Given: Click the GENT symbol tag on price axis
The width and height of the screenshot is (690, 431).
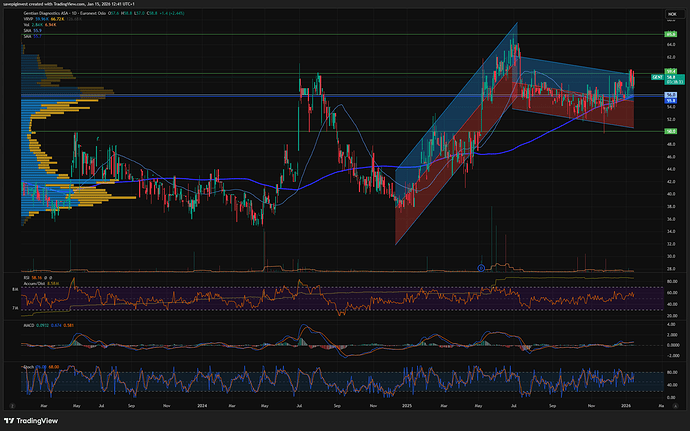Looking at the screenshot, I should pos(657,76).
